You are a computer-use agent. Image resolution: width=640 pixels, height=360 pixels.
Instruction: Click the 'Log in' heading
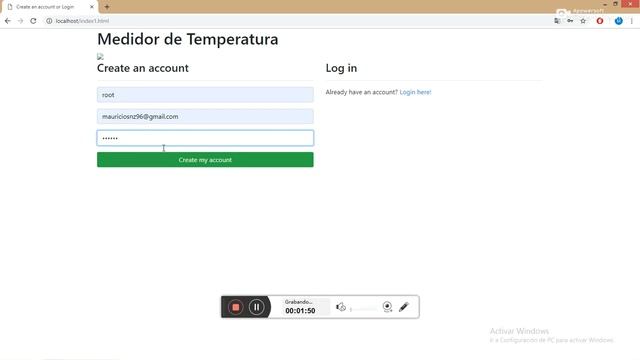pyautogui.click(x=341, y=68)
